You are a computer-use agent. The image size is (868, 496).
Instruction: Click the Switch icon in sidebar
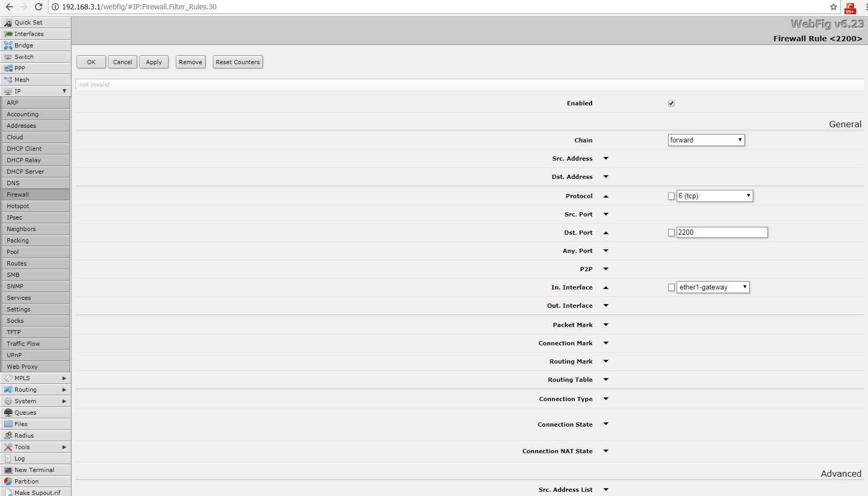pos(8,57)
